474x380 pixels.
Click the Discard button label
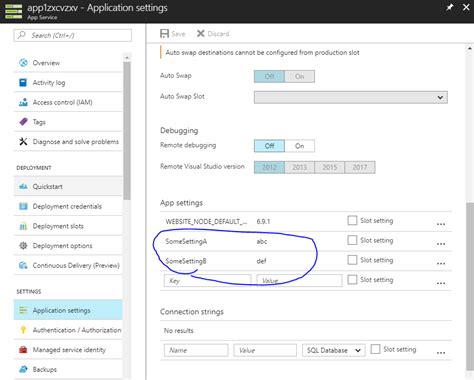click(218, 34)
